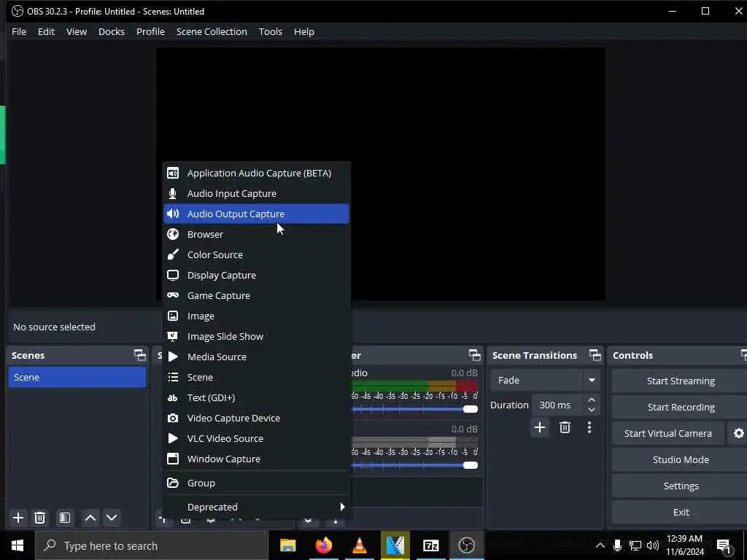Select Color Source option
Viewport: 747px width, 560px height.
pos(256,254)
